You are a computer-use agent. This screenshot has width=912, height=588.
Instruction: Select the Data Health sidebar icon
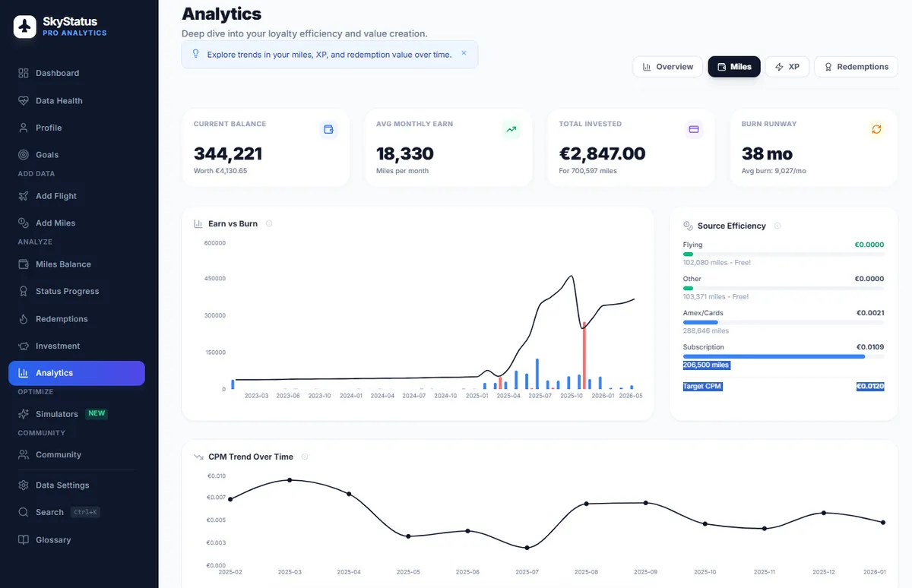click(23, 100)
